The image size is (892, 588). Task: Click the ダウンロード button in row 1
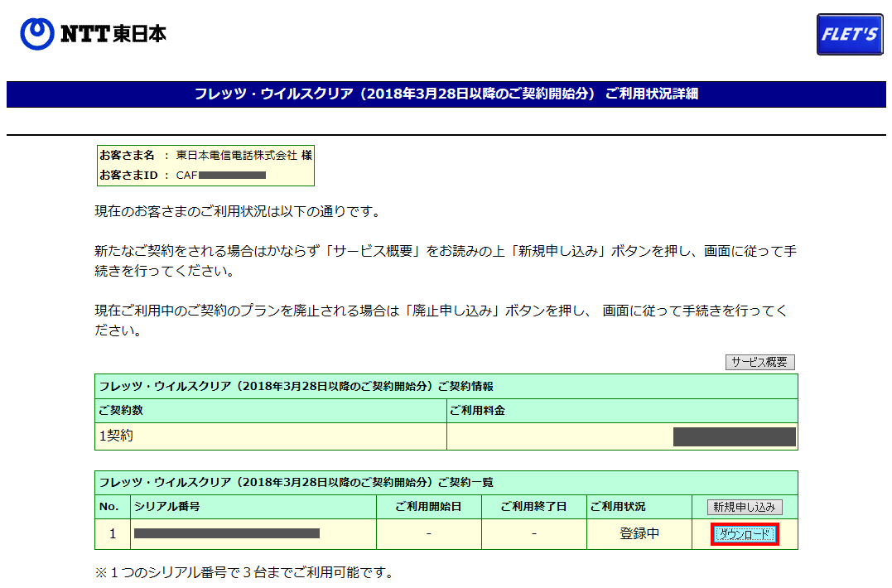click(745, 534)
